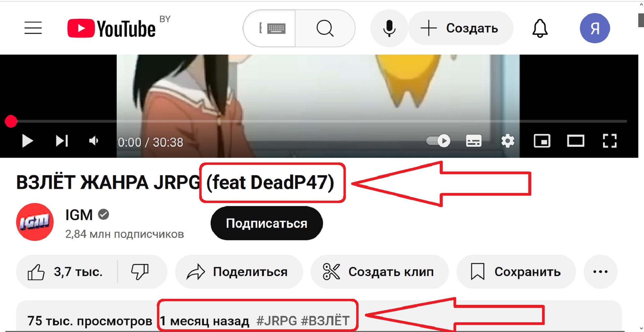Open the account avatar menu
The width and height of the screenshot is (644, 332).
pyautogui.click(x=595, y=28)
